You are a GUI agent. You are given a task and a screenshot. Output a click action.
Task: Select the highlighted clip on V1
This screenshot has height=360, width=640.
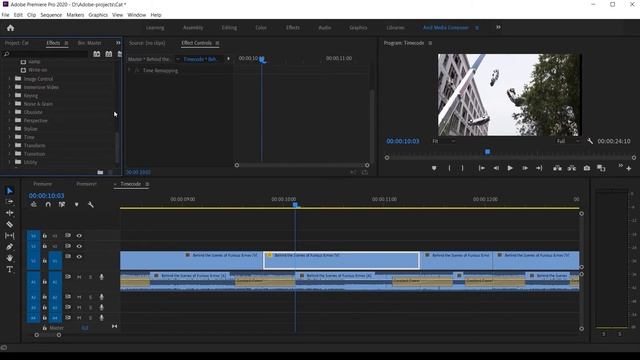click(x=341, y=260)
